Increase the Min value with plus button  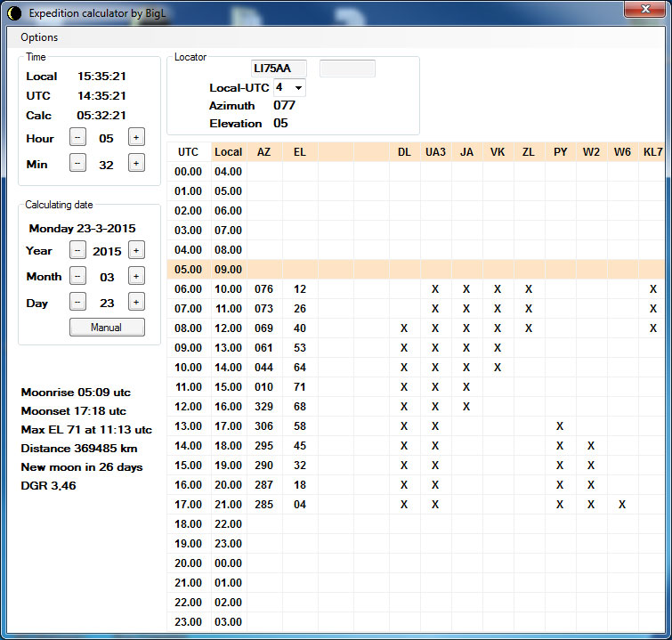click(x=136, y=163)
